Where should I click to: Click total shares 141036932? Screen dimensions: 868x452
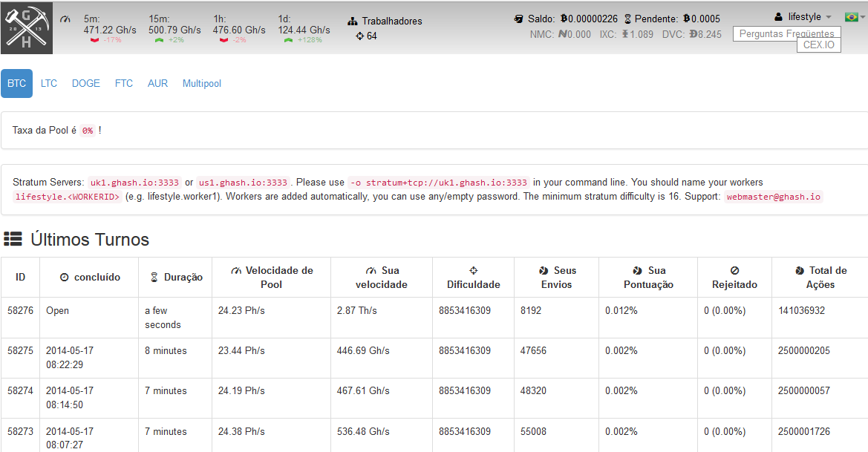tap(802, 311)
